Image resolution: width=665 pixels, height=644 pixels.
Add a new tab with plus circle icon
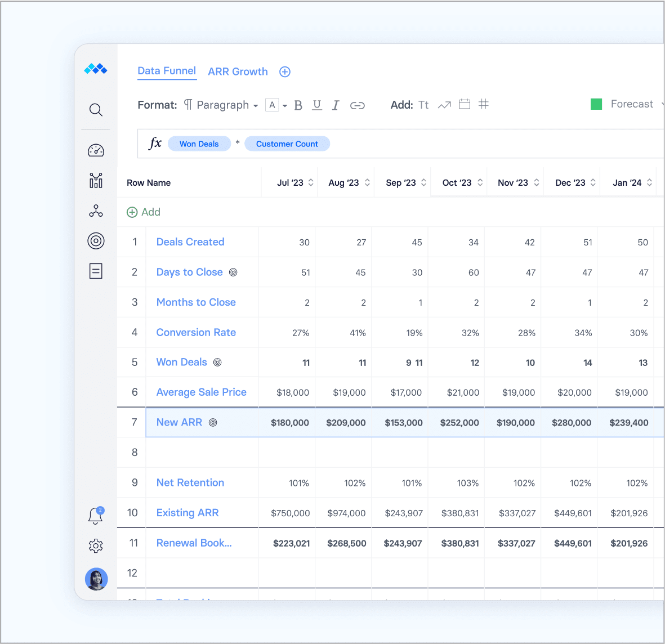point(285,71)
